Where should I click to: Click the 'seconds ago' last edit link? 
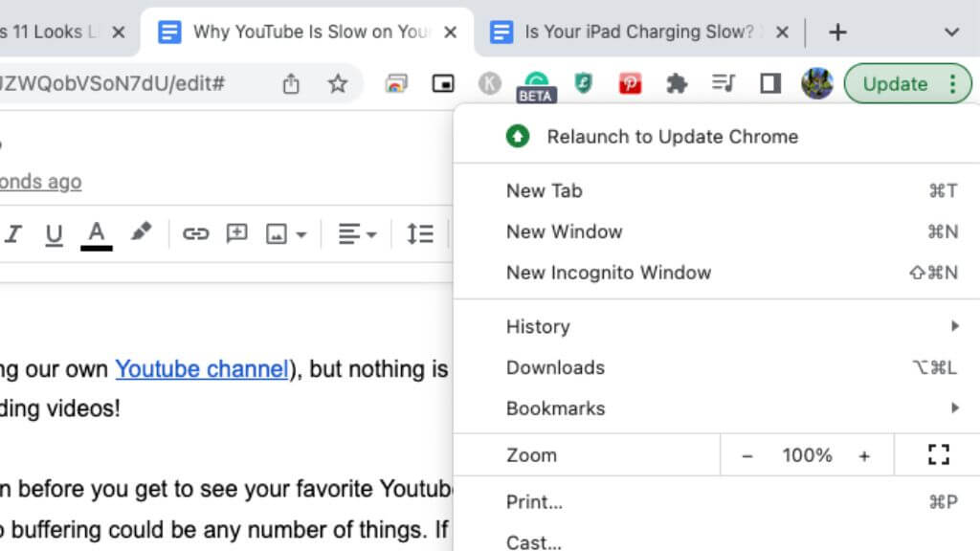40,182
